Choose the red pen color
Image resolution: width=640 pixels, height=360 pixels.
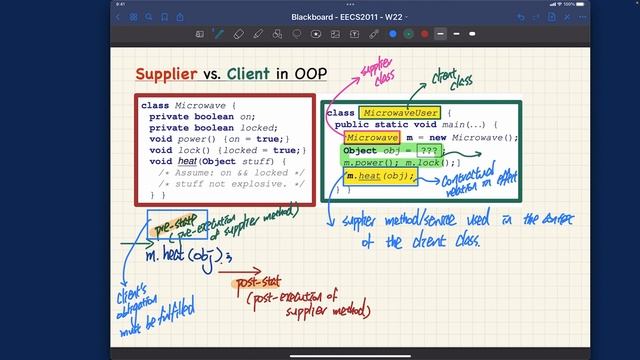424,34
